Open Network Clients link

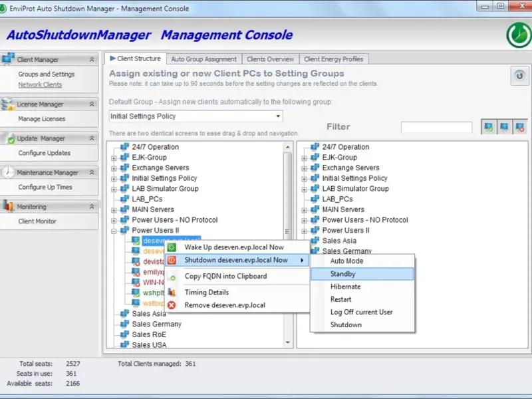(x=40, y=84)
